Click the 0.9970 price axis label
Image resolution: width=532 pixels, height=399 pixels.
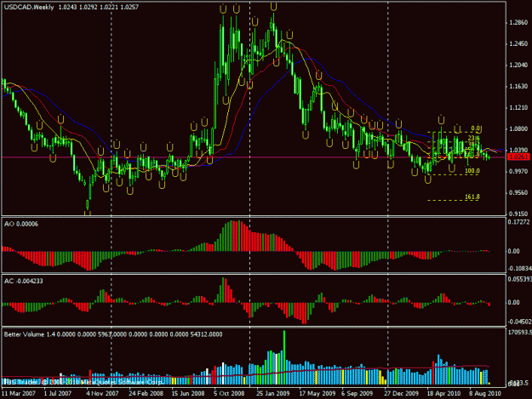518,172
